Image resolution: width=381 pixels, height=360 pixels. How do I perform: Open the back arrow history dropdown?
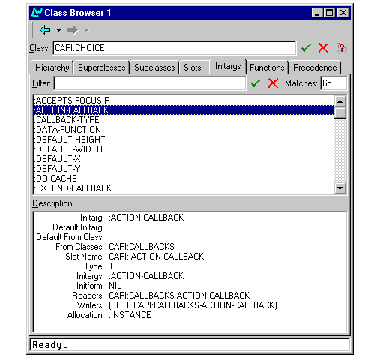59,31
